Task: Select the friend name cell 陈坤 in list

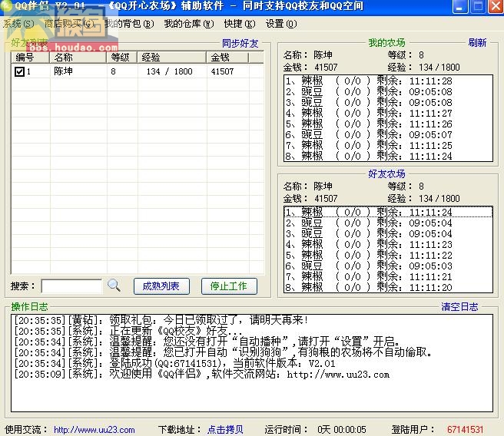Action: click(63, 71)
